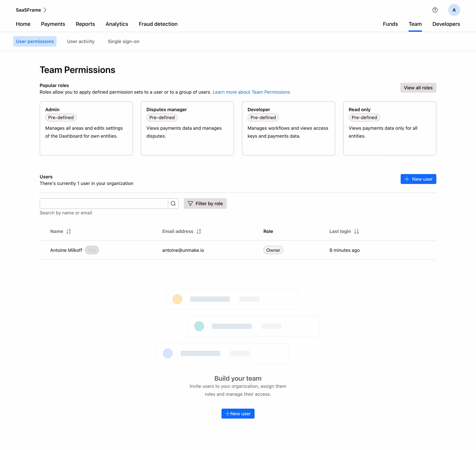Click the Antoine Milkoff name
Screen dimensions: 476x450
coord(66,250)
